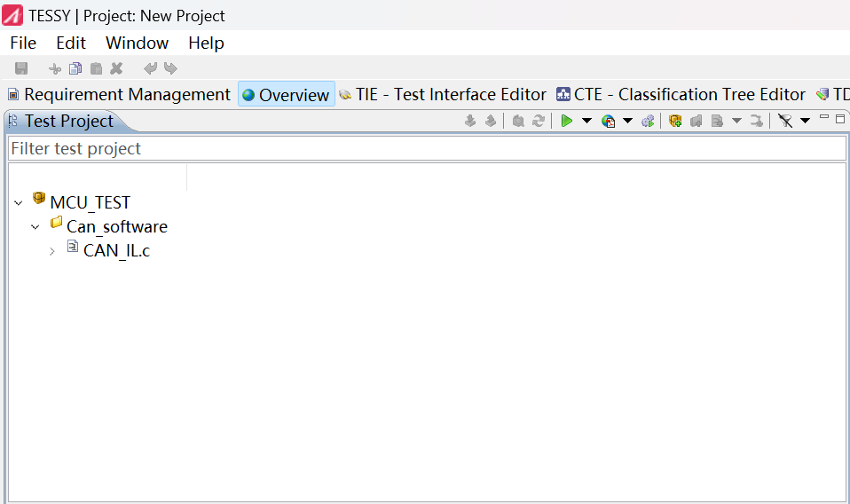Click the greyed new folder icon
Screen dimensions: 850x504
click(x=696, y=121)
